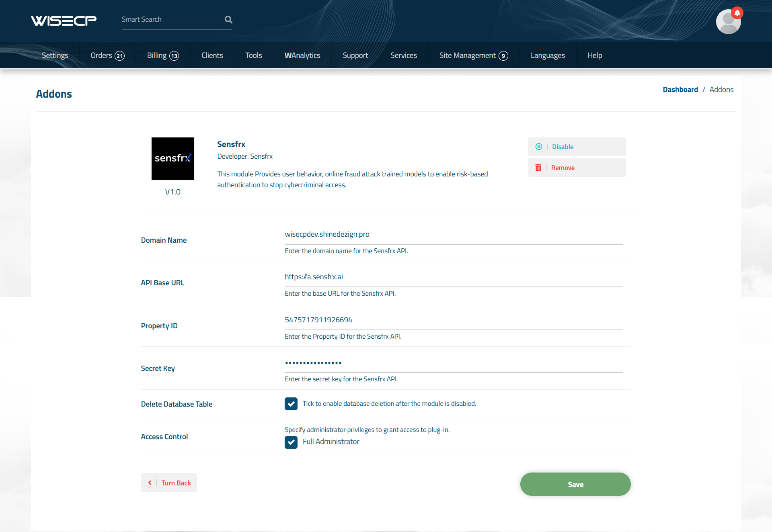This screenshot has height=532, width=772.
Task: Go to Dashboard via breadcrumb
Action: coord(680,90)
